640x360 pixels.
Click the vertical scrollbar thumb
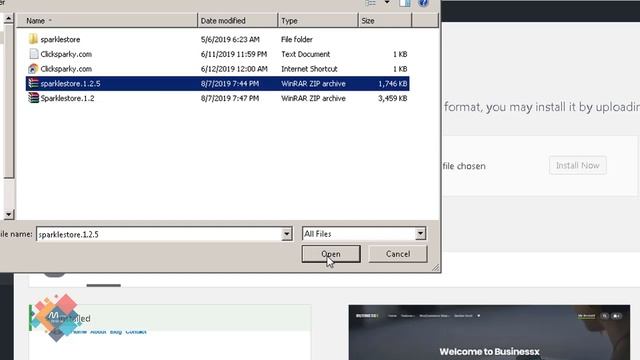pyautogui.click(x=9, y=101)
